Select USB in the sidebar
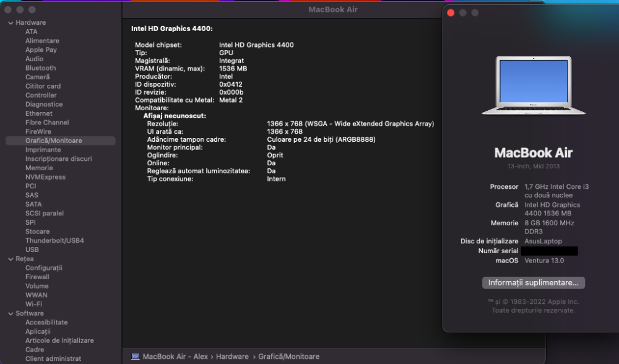Screen dimensions: 619x364 (x=32, y=249)
